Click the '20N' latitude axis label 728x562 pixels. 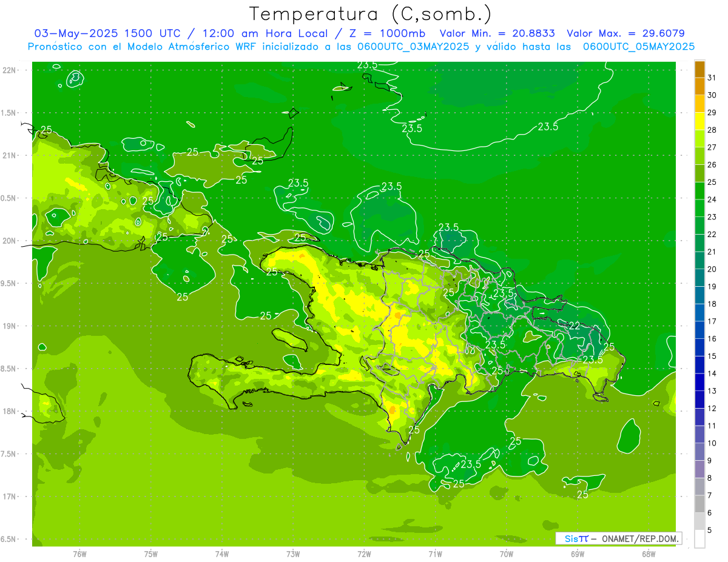(x=9, y=241)
